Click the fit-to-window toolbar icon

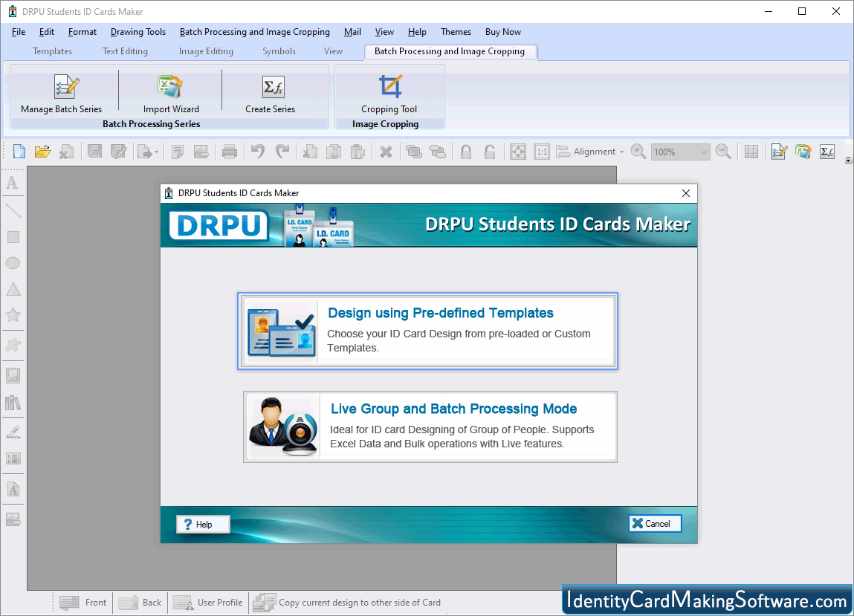(518, 152)
